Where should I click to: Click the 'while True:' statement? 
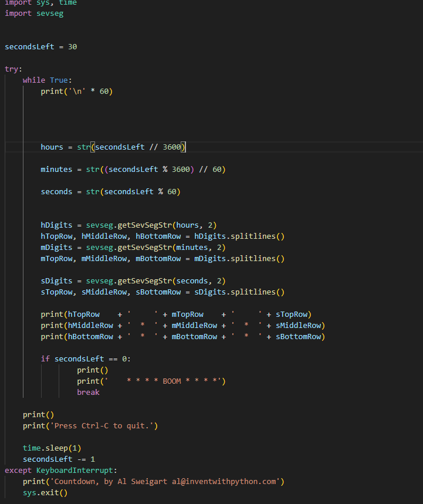(48, 80)
